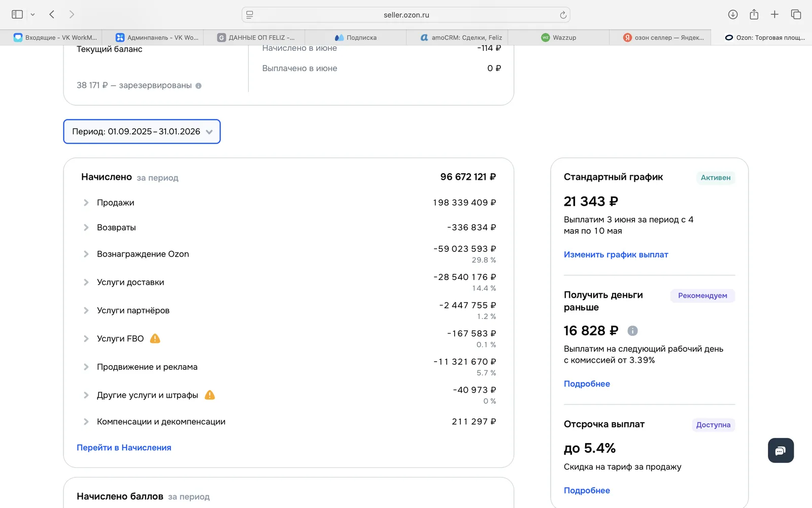Open the Период date range dropdown
Viewport: 812px width, 508px height.
142,132
